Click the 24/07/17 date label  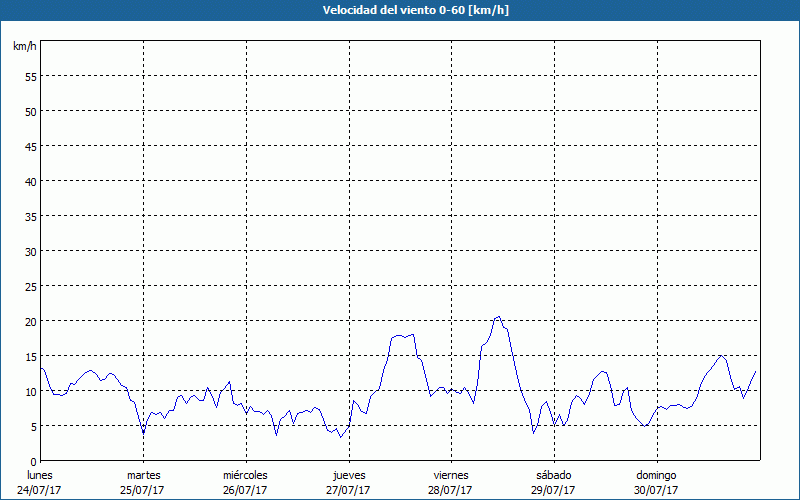point(40,490)
